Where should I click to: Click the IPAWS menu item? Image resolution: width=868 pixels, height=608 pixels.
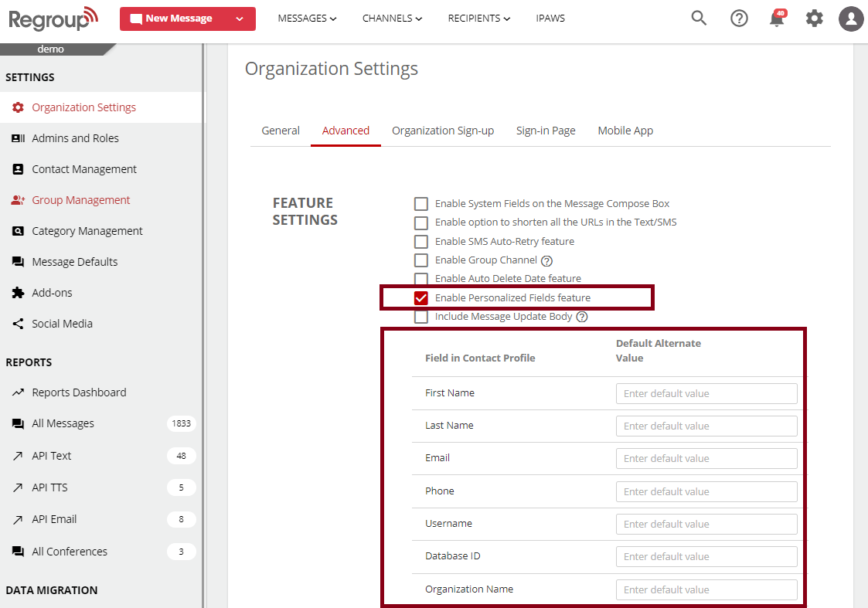550,19
